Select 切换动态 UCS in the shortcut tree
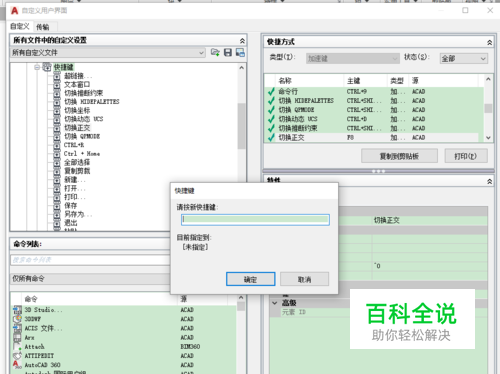 click(84, 119)
